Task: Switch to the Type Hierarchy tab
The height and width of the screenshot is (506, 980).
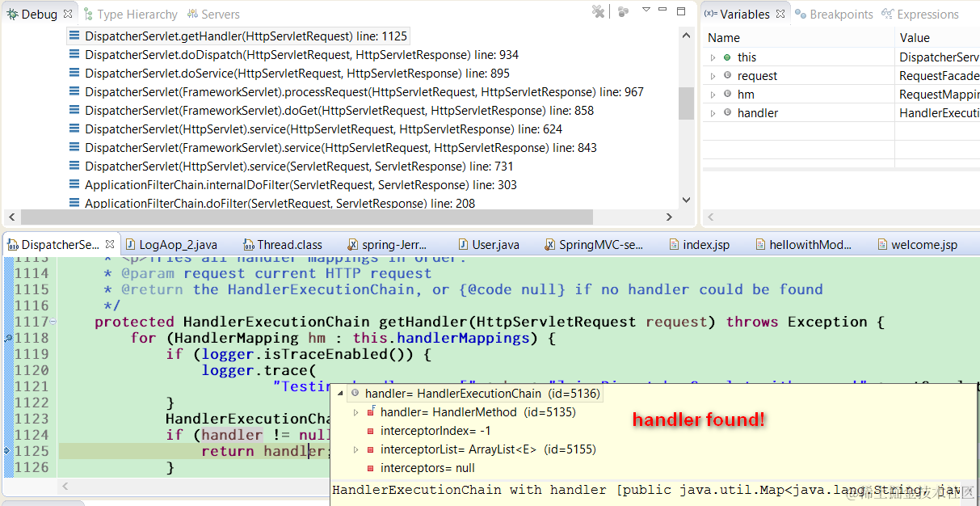Action: point(130,15)
